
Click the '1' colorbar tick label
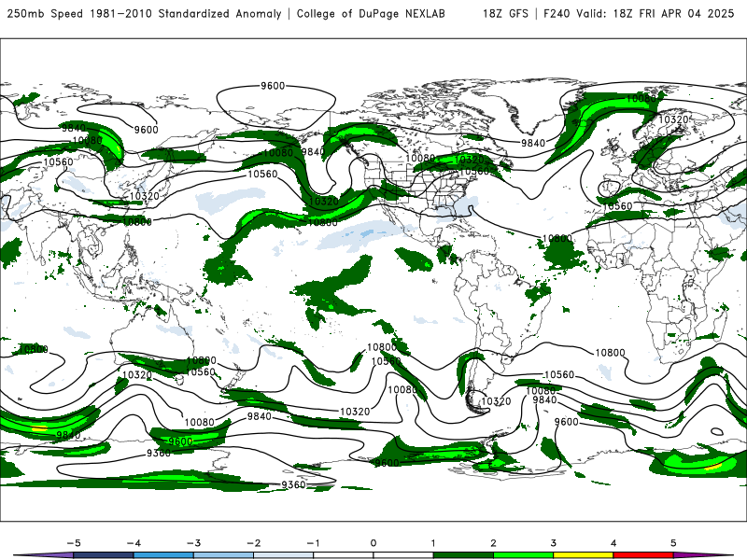433,543
